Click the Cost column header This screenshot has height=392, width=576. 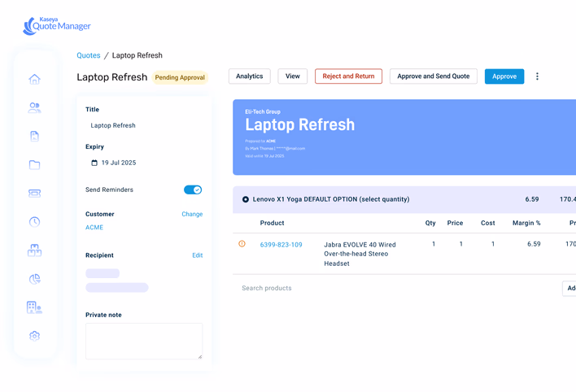pos(488,223)
